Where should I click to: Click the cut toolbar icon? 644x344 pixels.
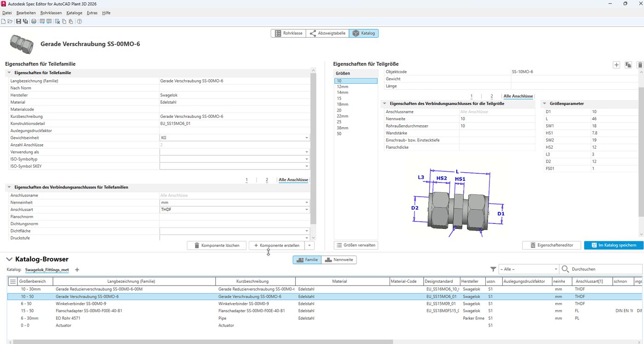click(57, 21)
